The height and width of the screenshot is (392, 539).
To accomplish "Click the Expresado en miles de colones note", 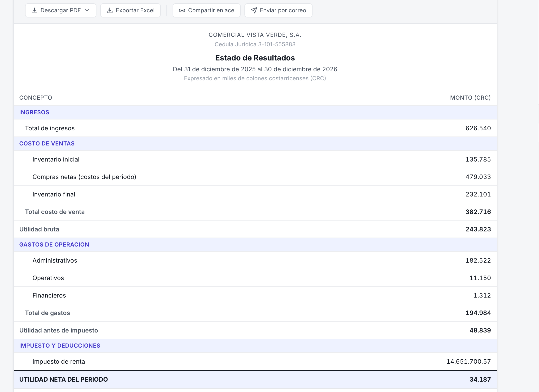I will click(x=255, y=78).
